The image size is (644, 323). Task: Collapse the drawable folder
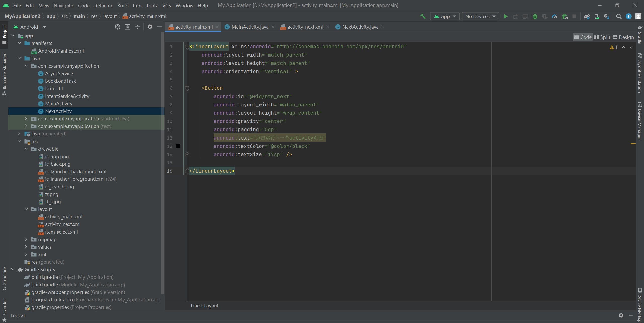click(26, 149)
